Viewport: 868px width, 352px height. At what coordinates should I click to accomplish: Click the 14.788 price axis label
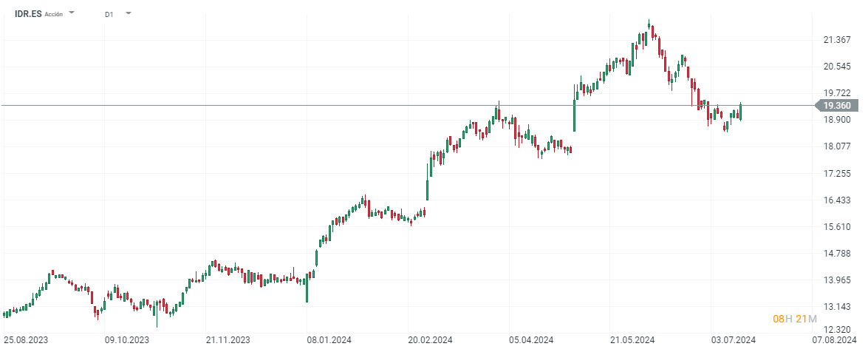pos(836,254)
